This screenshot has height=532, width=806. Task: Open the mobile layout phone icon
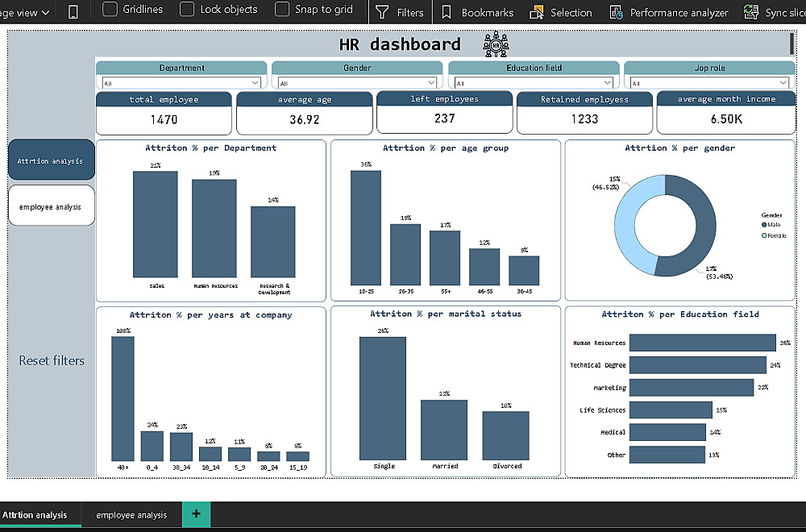(x=73, y=11)
